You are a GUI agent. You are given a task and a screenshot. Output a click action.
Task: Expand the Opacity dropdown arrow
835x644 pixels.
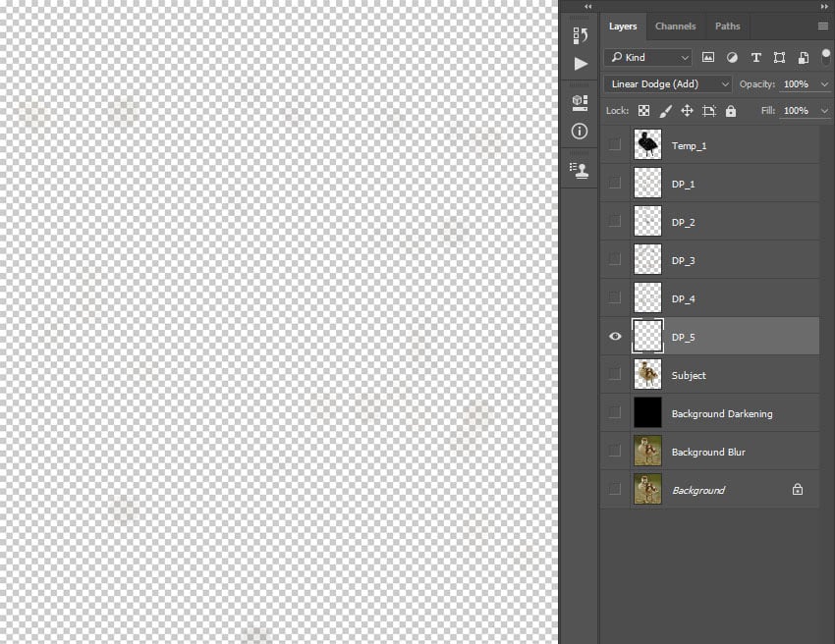click(x=825, y=83)
